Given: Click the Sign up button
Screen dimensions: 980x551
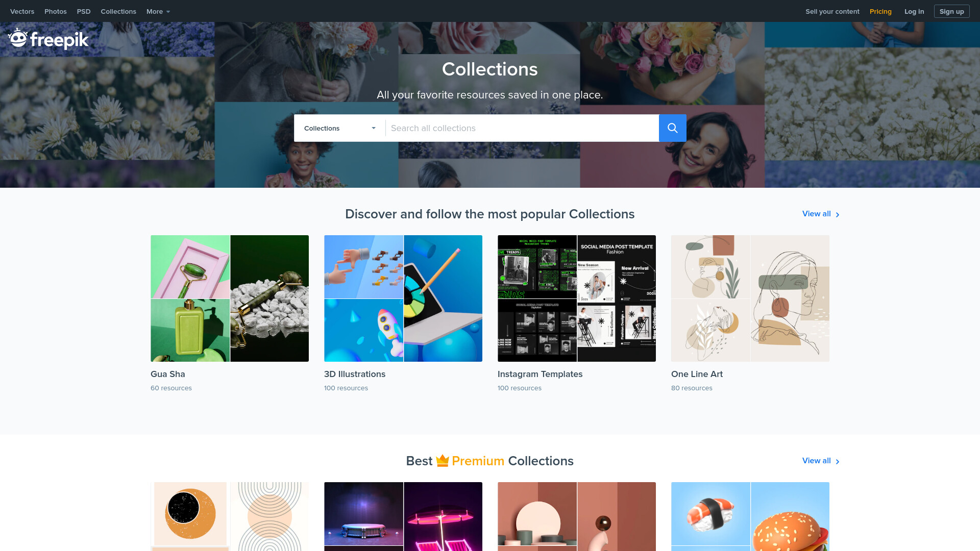Looking at the screenshot, I should click(951, 11).
